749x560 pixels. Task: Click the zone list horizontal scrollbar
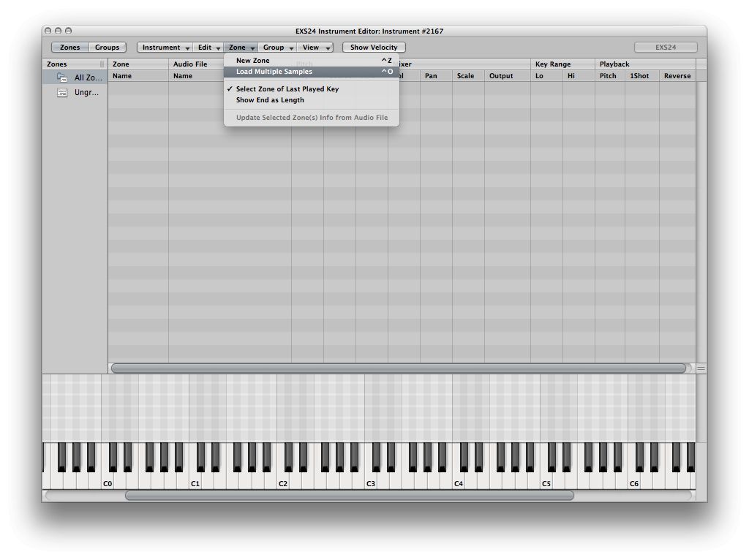(399, 368)
